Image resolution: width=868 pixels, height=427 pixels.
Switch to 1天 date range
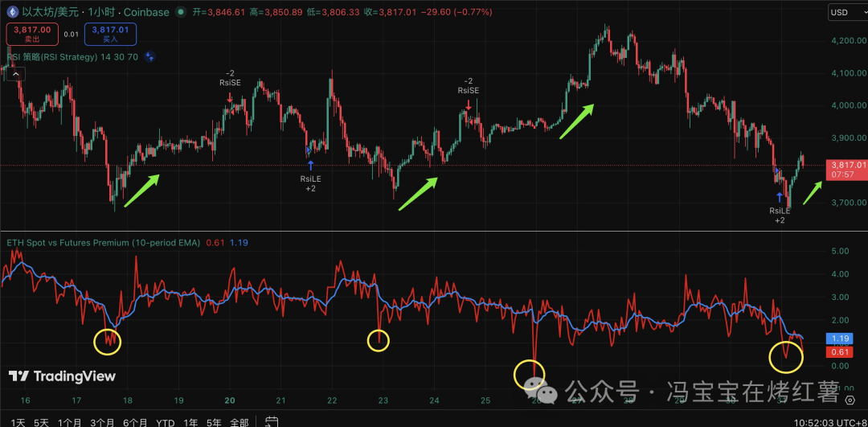coord(18,422)
